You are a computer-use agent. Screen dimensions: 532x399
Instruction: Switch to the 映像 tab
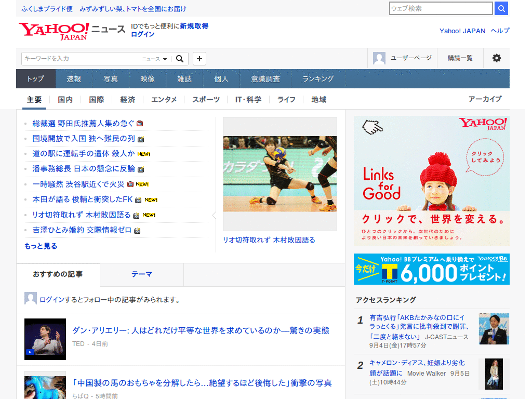pos(148,79)
